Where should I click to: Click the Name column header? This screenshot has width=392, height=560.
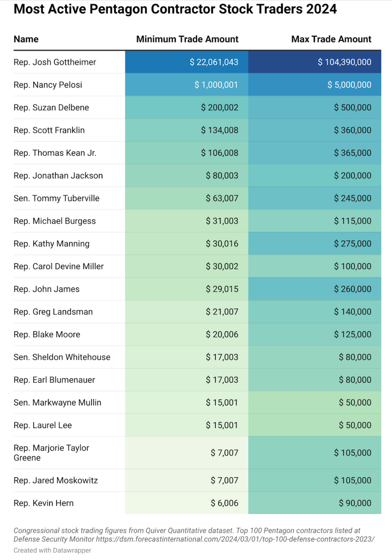26,39
